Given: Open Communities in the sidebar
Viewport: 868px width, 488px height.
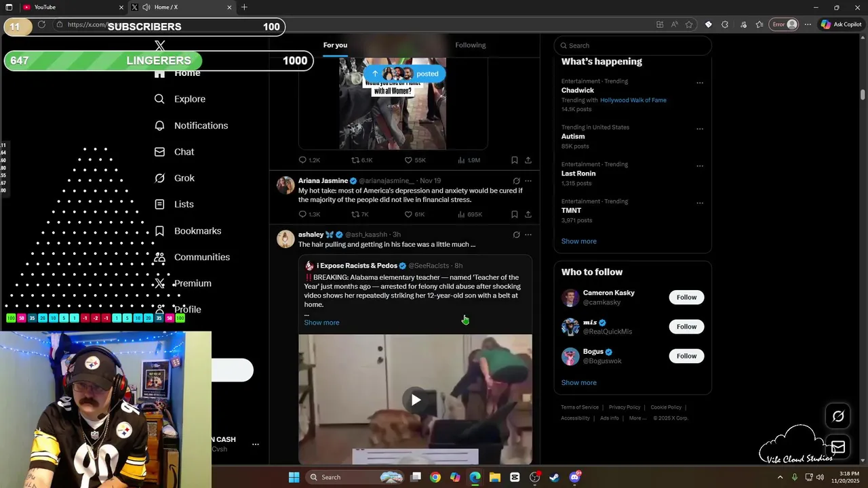Looking at the screenshot, I should point(192,257).
